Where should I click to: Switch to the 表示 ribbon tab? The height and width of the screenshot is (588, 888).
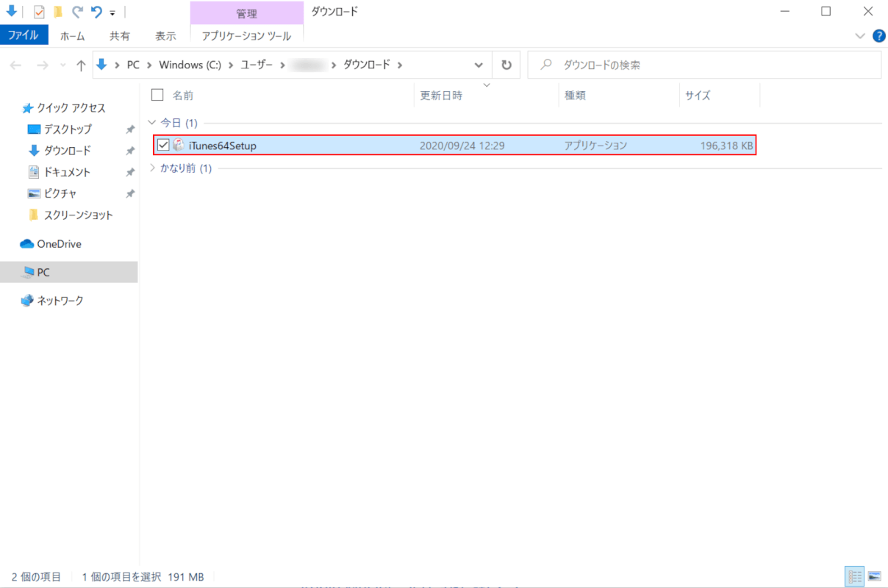pyautogui.click(x=165, y=35)
